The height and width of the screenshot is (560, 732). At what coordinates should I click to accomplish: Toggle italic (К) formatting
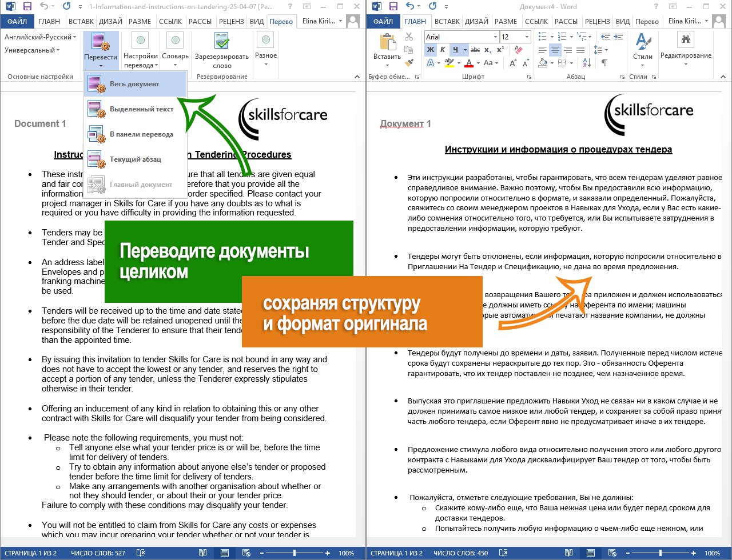pos(443,50)
